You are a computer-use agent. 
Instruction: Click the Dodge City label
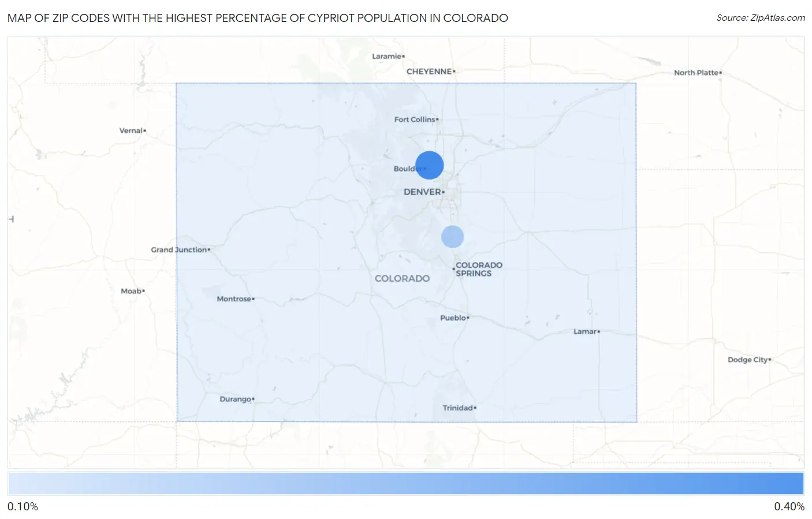point(747,360)
